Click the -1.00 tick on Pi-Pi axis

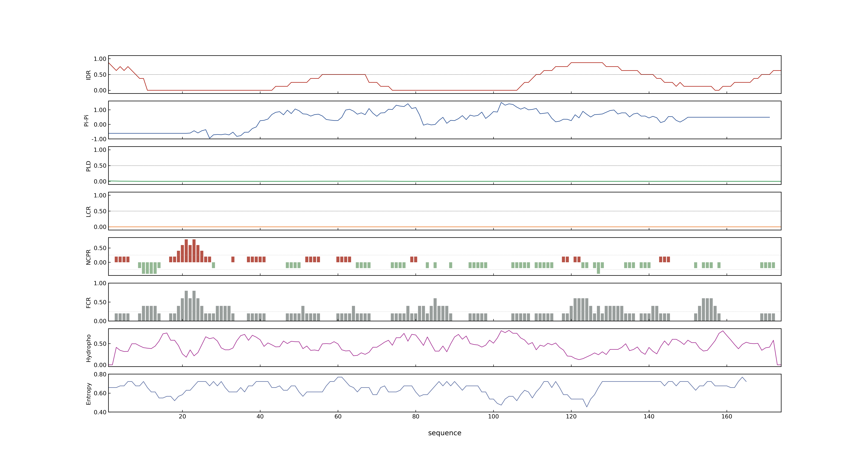pyautogui.click(x=99, y=139)
